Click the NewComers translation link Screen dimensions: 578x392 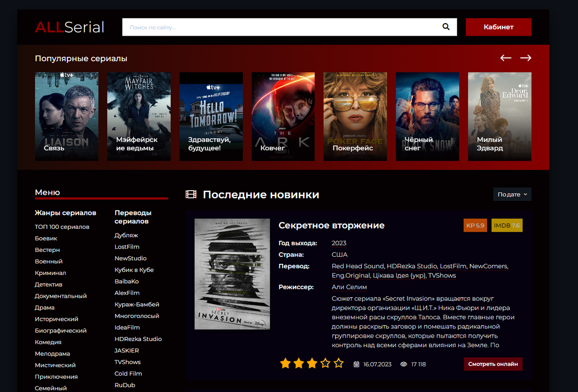[488, 266]
